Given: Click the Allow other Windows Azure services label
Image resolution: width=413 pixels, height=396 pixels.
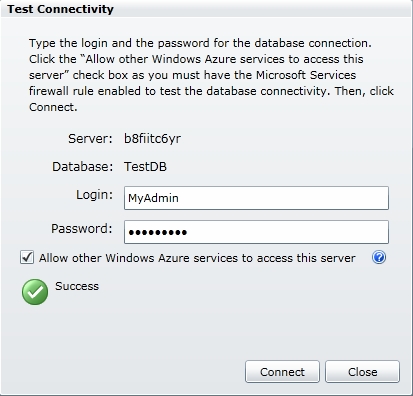Looking at the screenshot, I should 197,258.
